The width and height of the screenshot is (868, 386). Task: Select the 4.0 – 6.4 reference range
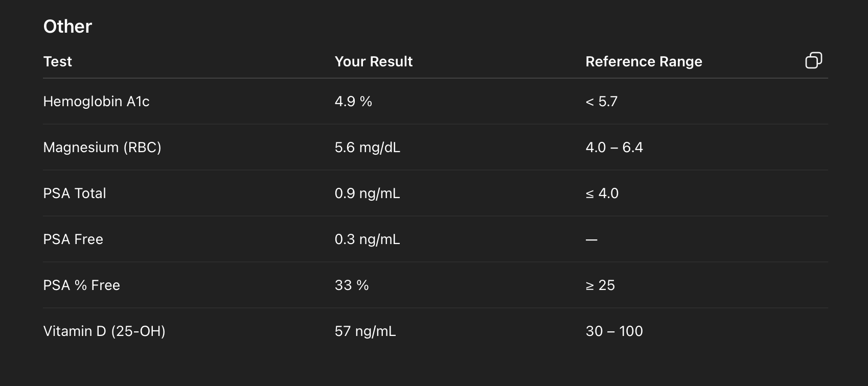point(614,148)
